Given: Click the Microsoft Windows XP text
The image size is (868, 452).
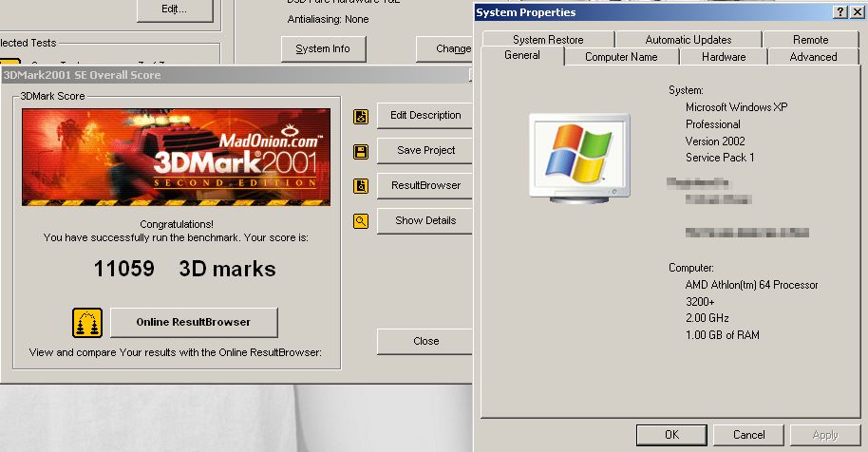Looking at the screenshot, I should tap(736, 107).
